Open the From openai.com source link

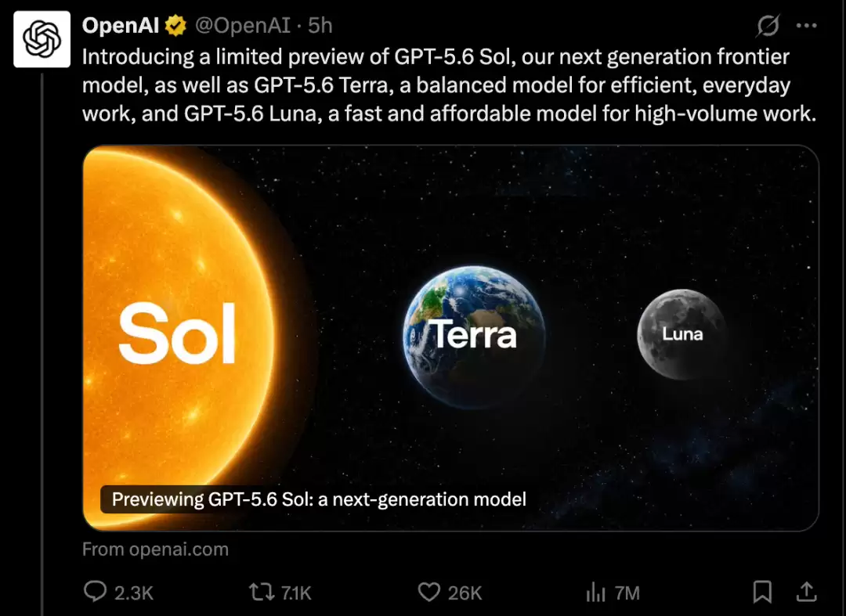pyautogui.click(x=155, y=549)
